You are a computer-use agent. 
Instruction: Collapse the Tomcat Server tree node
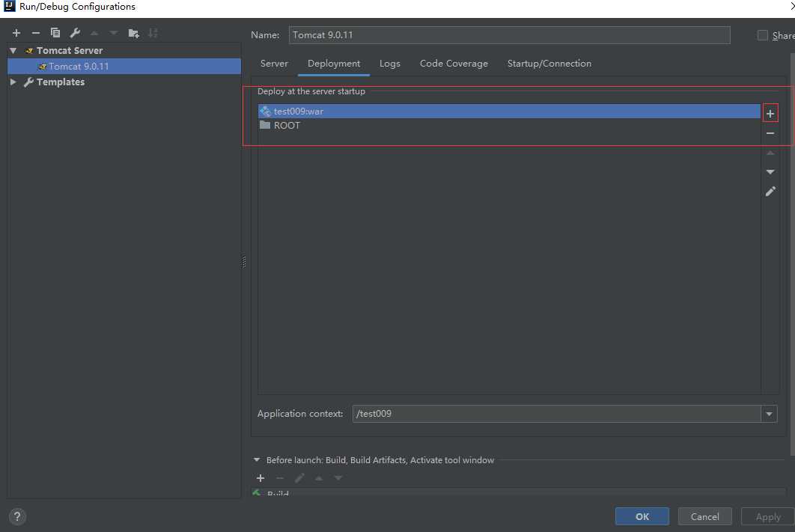click(x=13, y=51)
